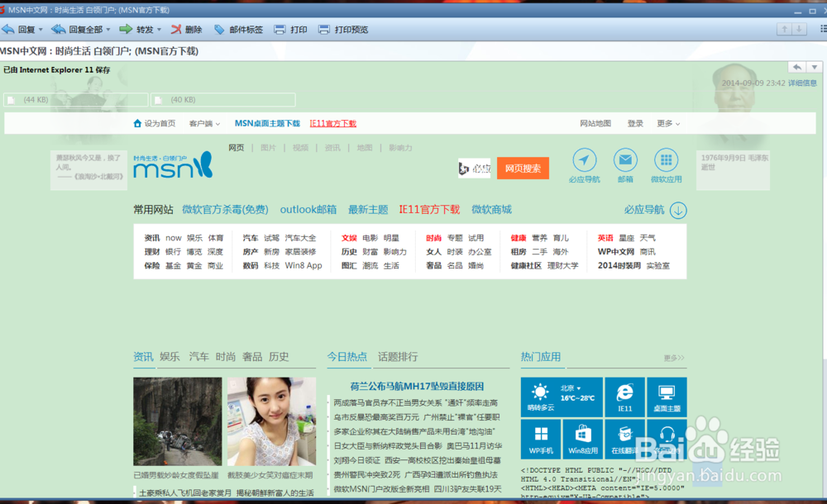Open the mail tag (邮件标签) icon

219,30
